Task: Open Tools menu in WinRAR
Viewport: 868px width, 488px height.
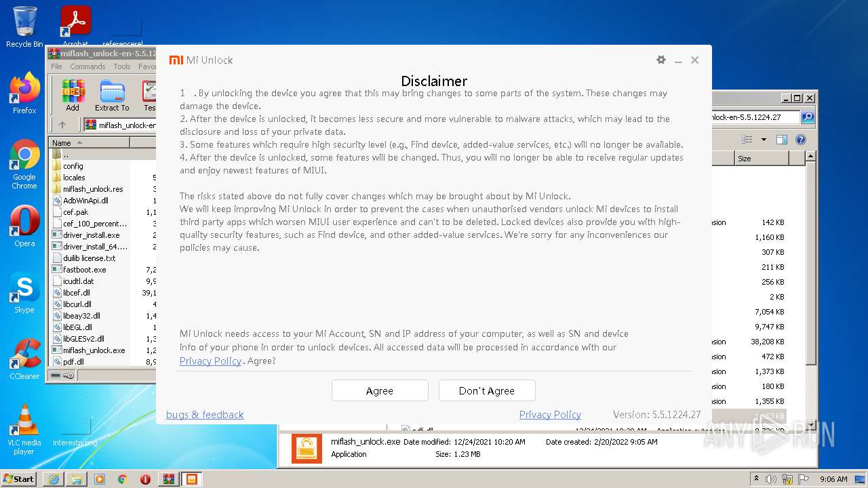Action: [122, 66]
